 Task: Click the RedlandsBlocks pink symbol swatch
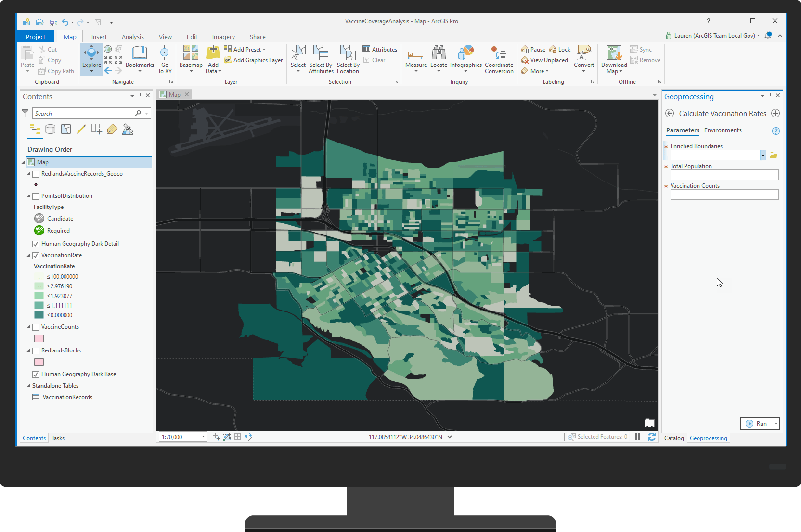tap(39, 362)
